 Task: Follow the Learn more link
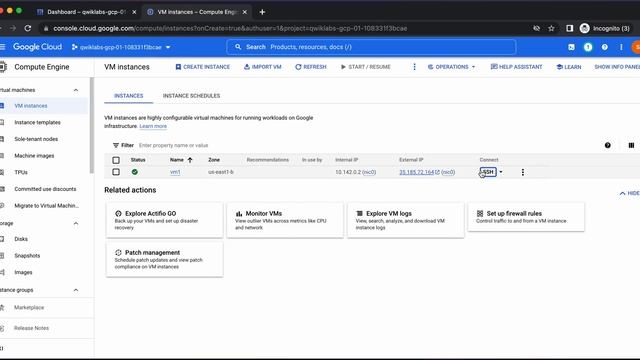[153, 126]
